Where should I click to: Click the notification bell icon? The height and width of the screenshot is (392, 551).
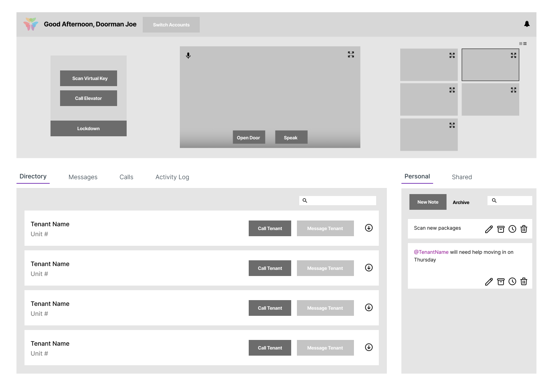[527, 24]
